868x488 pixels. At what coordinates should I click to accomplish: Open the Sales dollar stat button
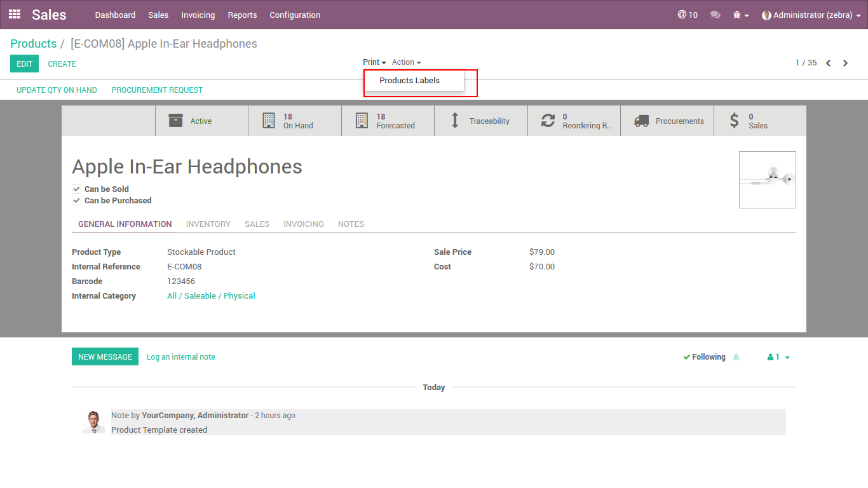pos(760,121)
